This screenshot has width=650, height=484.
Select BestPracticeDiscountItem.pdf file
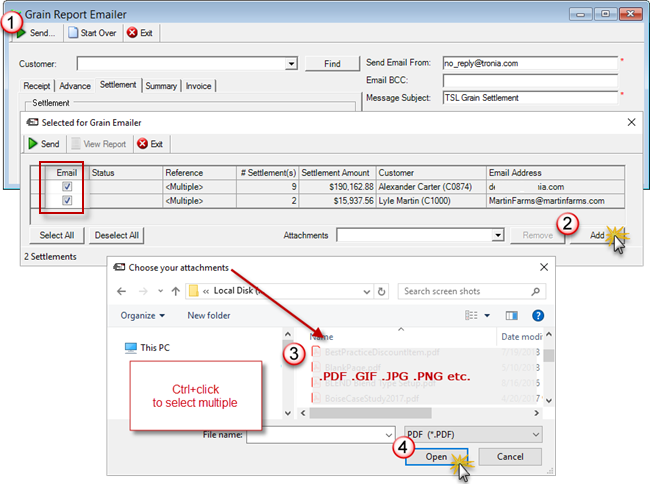point(382,352)
